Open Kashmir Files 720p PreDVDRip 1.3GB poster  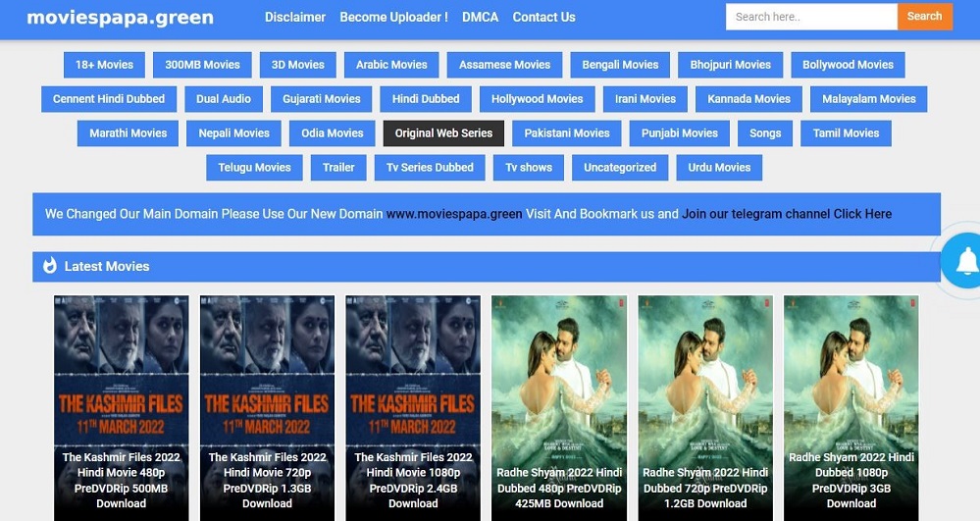pos(267,408)
